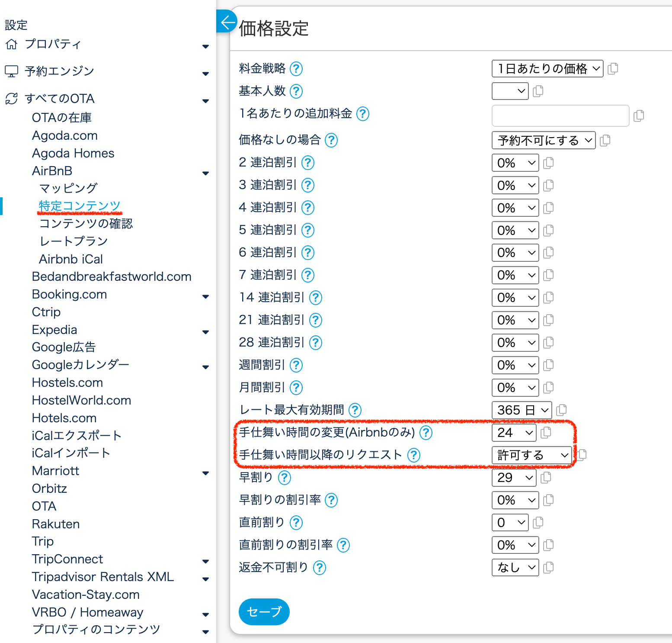Click the blue back arrow button
Viewport: 672px width, 643px height.
[227, 22]
